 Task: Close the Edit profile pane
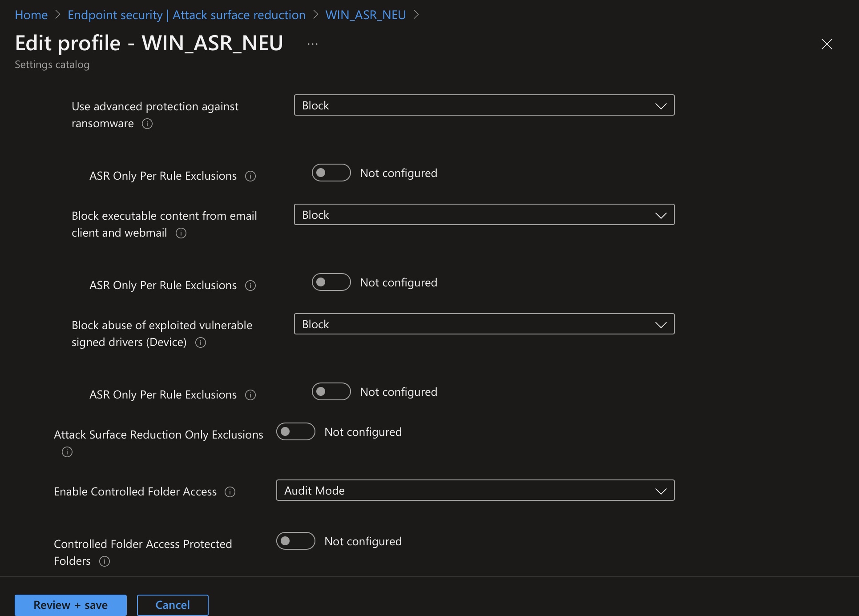(x=827, y=44)
